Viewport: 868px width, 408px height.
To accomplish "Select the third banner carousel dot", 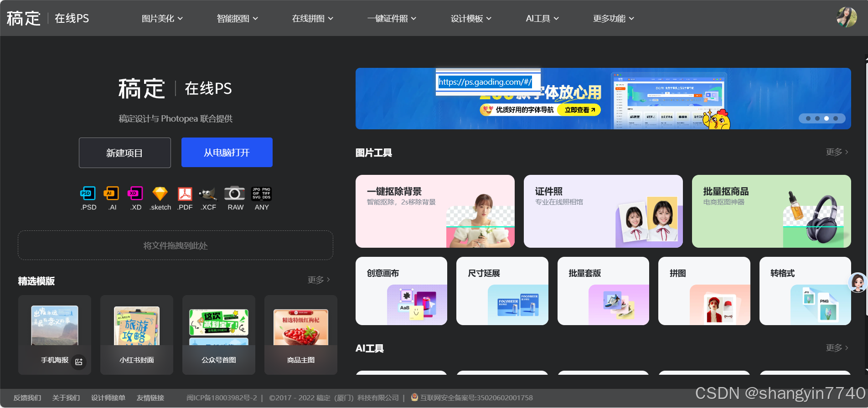I will coord(827,118).
